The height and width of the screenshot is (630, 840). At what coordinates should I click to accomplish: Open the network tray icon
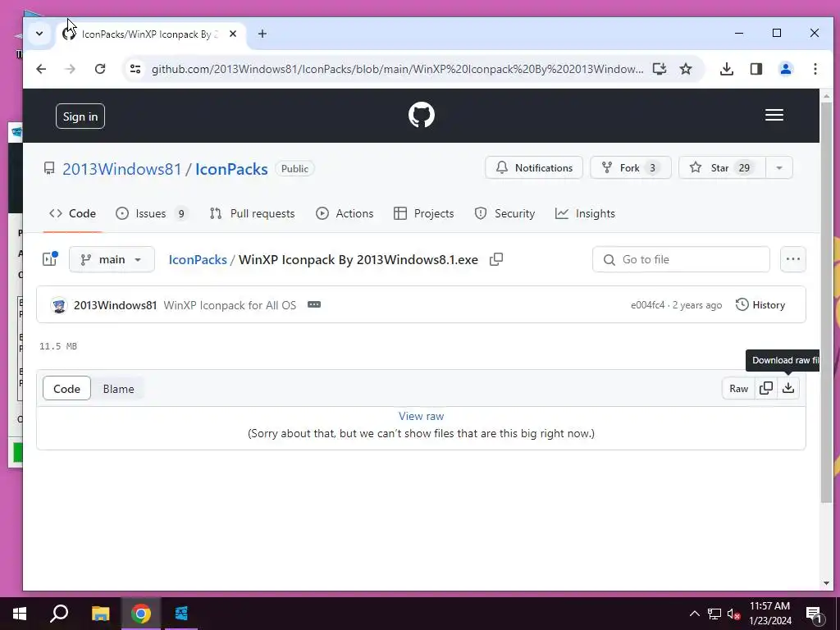714,614
